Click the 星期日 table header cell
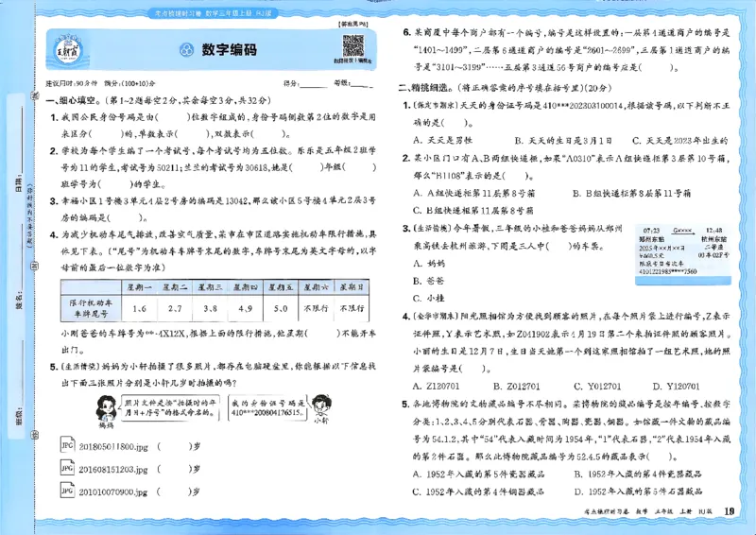Screen dimensions: 756x535 352,287
